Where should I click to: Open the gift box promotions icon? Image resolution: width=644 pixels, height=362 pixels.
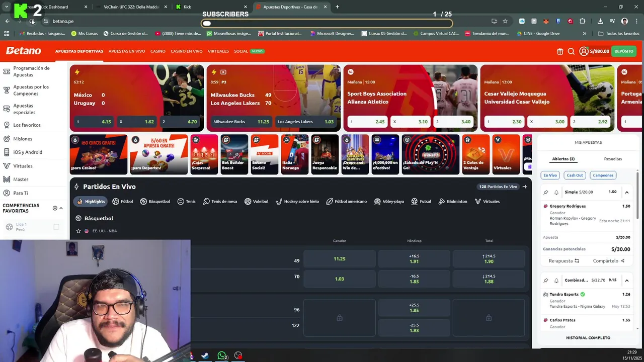pos(560,51)
